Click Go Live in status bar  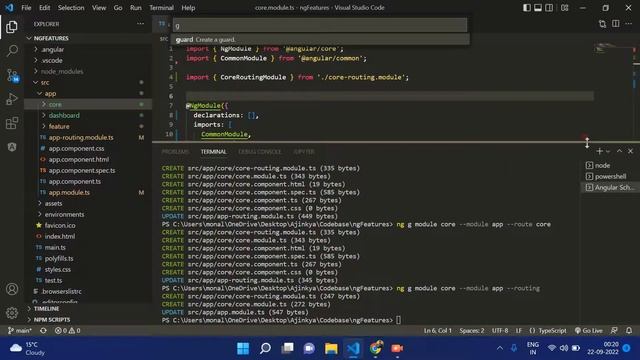point(588,330)
